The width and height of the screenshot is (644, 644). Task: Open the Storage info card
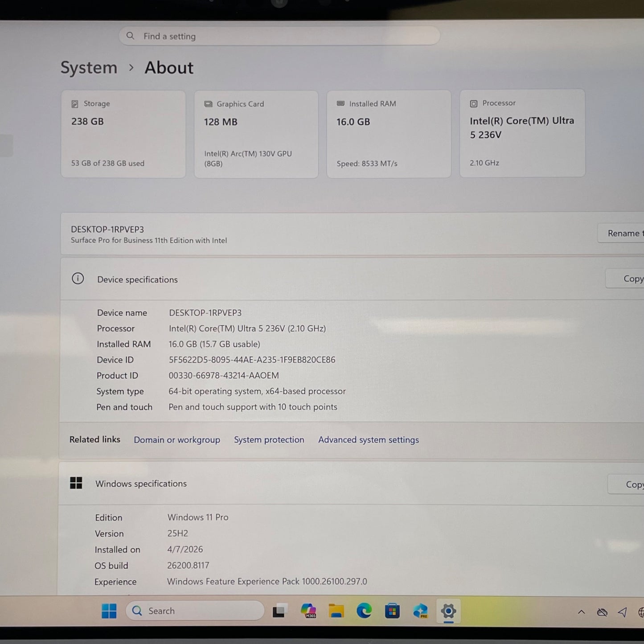pos(123,134)
